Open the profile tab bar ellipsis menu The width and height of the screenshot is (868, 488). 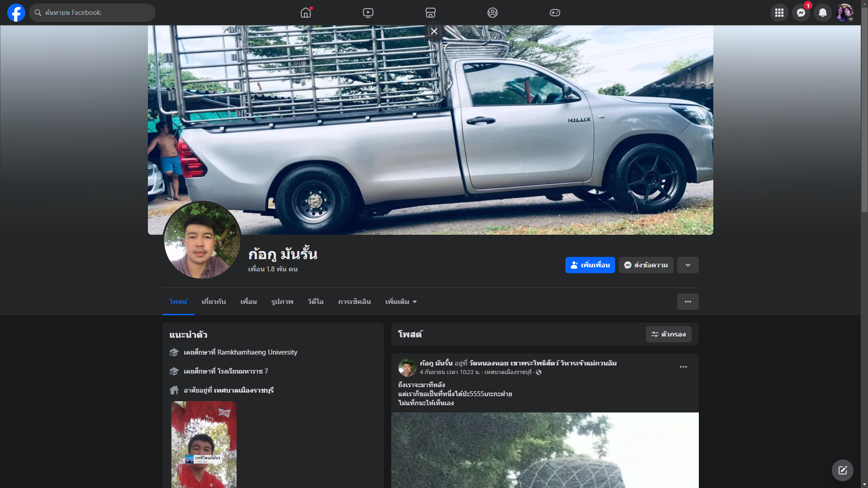(688, 302)
